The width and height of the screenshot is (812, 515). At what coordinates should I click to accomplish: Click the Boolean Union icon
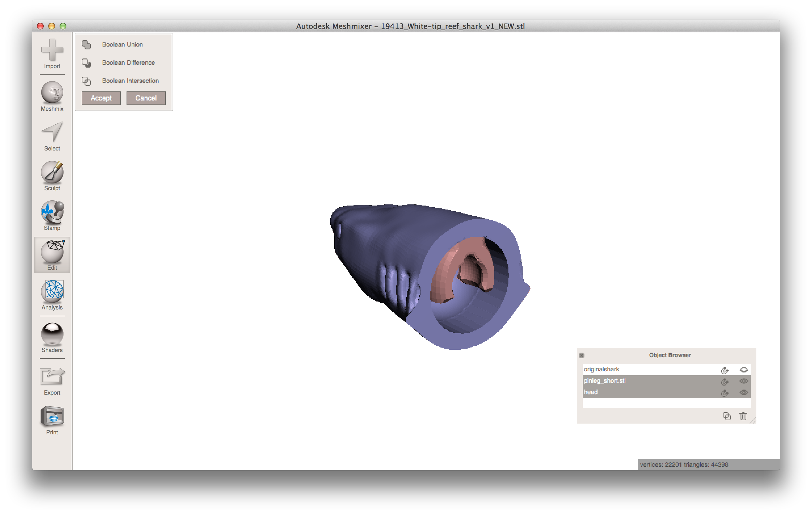[x=86, y=45]
